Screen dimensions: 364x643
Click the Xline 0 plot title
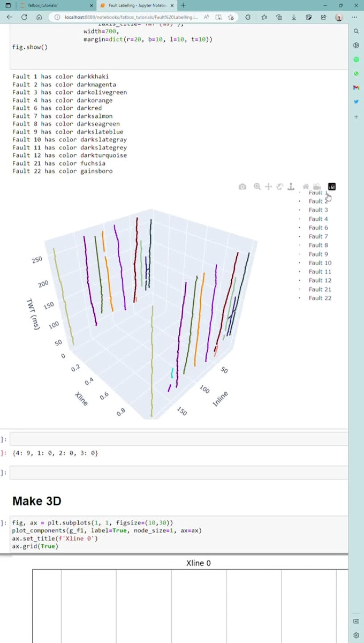click(199, 563)
